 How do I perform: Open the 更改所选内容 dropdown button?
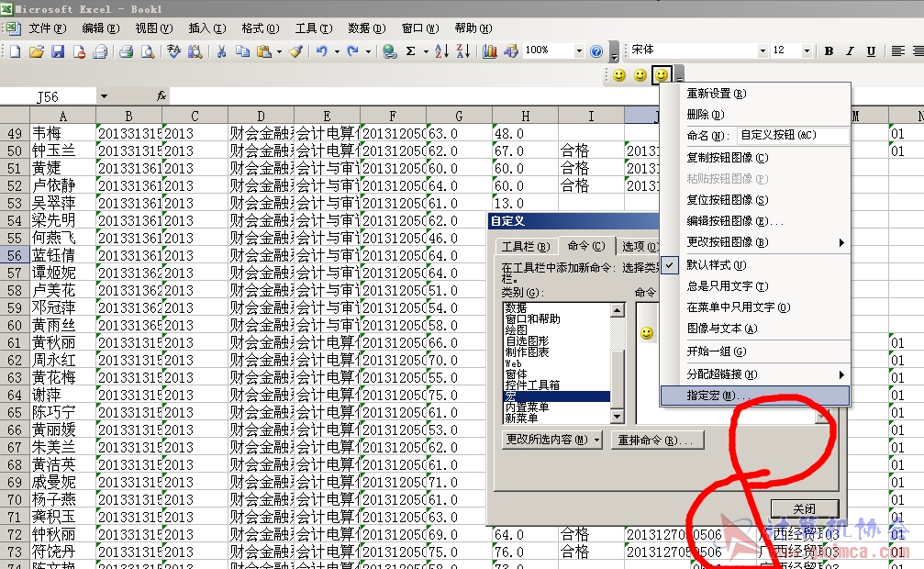[x=552, y=440]
